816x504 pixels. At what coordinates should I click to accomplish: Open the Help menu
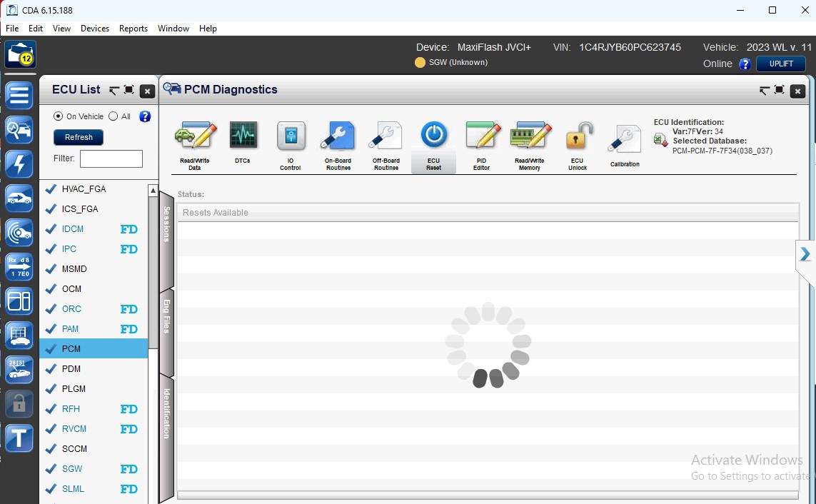208,29
